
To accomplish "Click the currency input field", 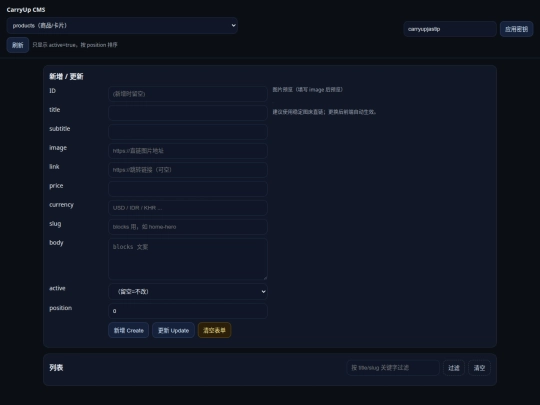I will [x=188, y=208].
